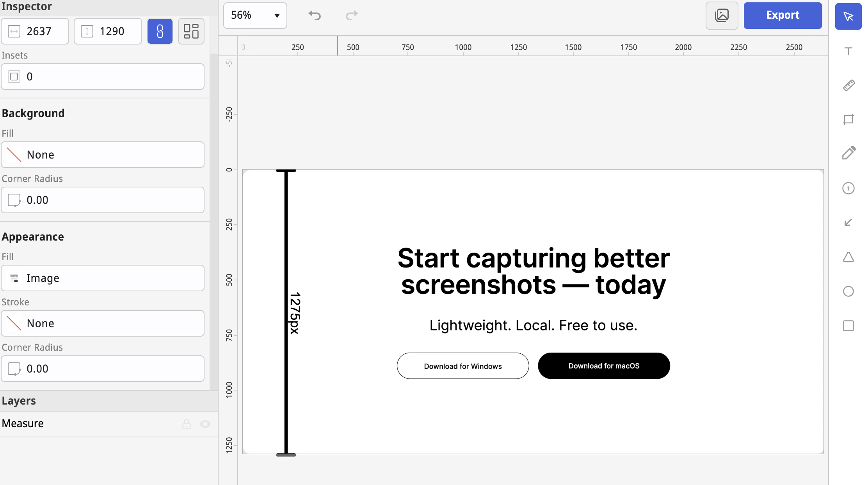Select the Triangle shape tool
This screenshot has width=868, height=485.
848,257
